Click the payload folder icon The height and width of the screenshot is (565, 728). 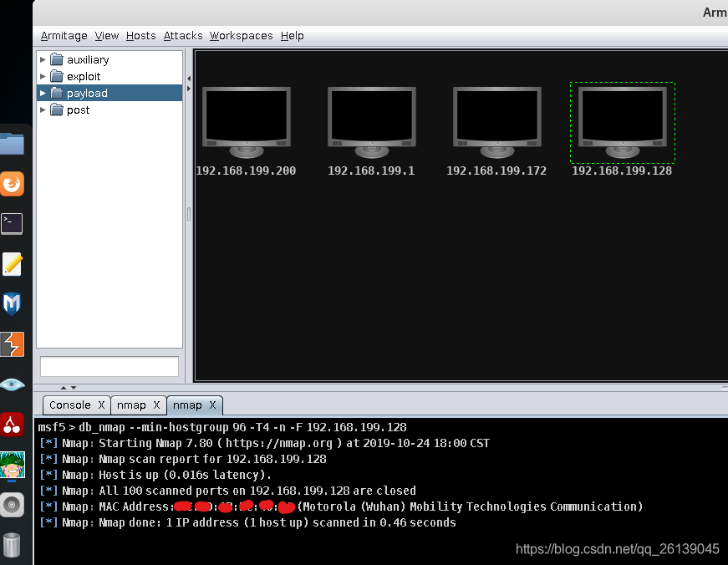click(x=57, y=93)
